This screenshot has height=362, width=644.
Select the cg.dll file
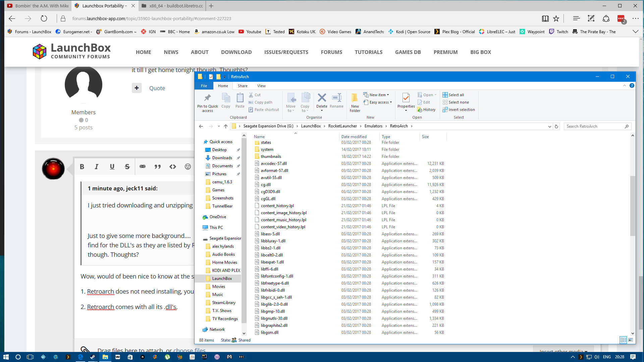(266, 185)
